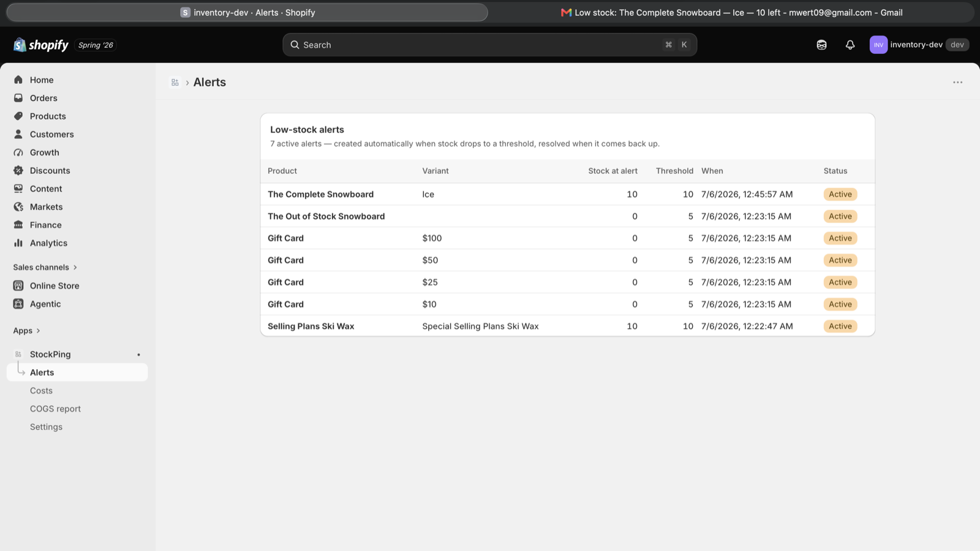Click the Customers person icon
This screenshot has width=980, height=551.
pyautogui.click(x=18, y=134)
